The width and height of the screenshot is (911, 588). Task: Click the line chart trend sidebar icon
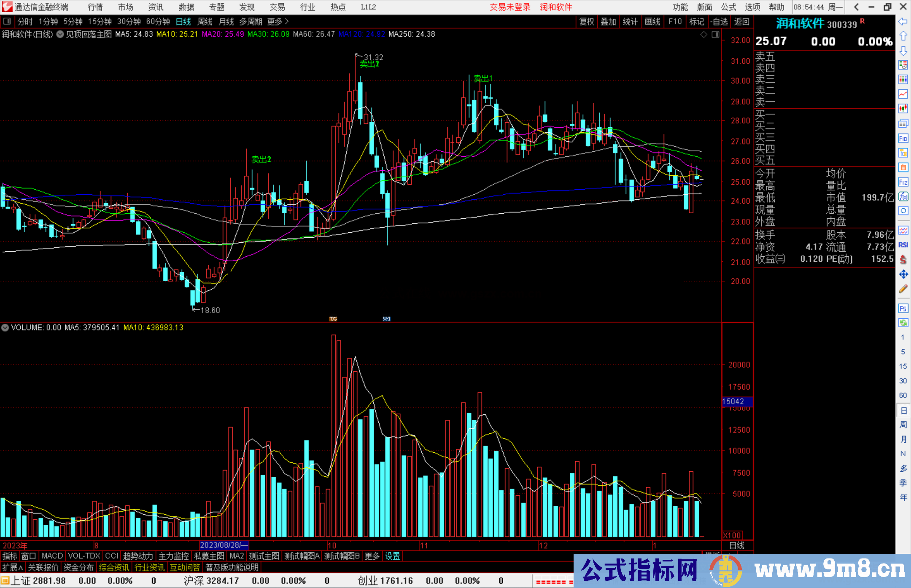tap(903, 94)
